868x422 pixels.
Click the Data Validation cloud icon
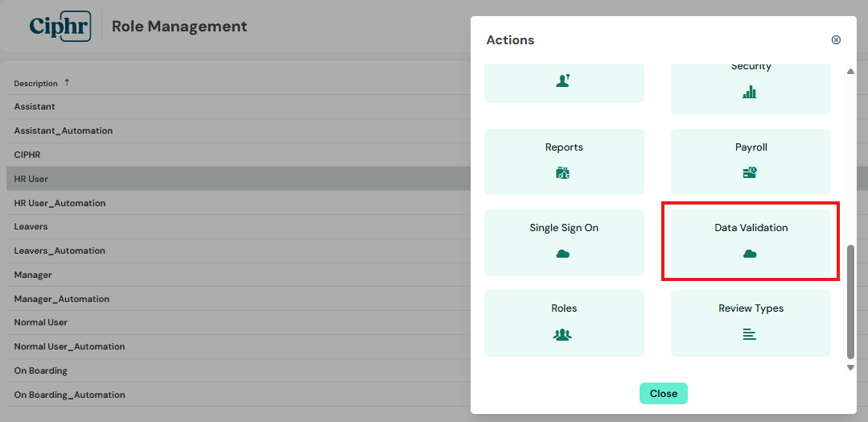click(750, 254)
